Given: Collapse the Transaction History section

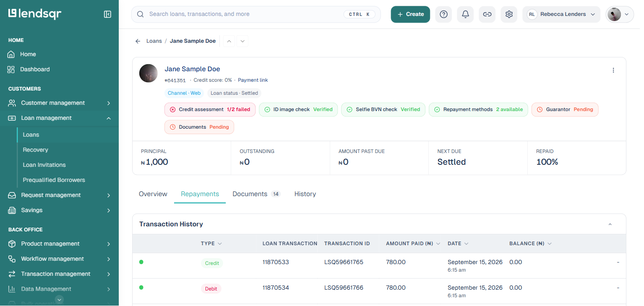Looking at the screenshot, I should click(x=610, y=224).
